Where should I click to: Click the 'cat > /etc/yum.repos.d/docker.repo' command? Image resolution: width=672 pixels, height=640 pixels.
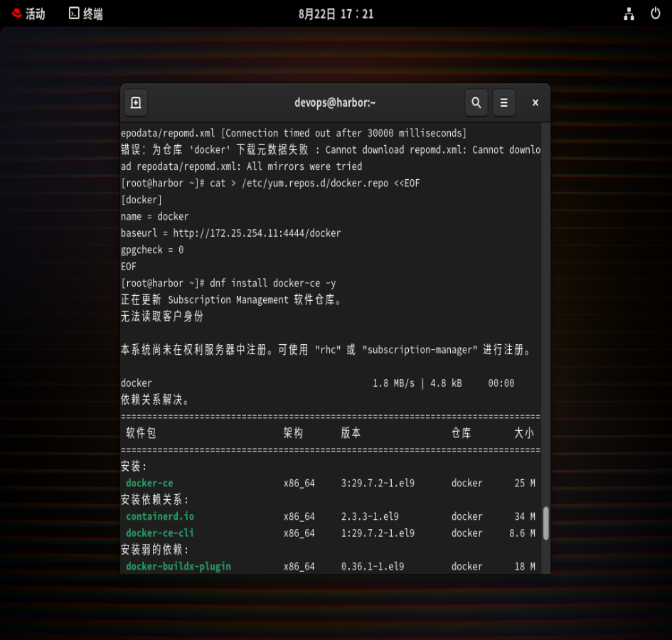pyautogui.click(x=299, y=183)
